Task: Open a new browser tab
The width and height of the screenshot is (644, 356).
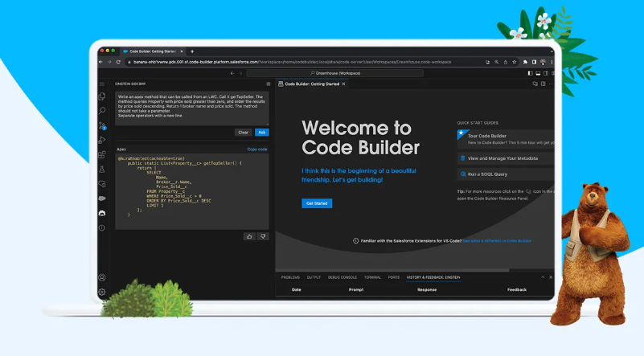Action: point(192,51)
